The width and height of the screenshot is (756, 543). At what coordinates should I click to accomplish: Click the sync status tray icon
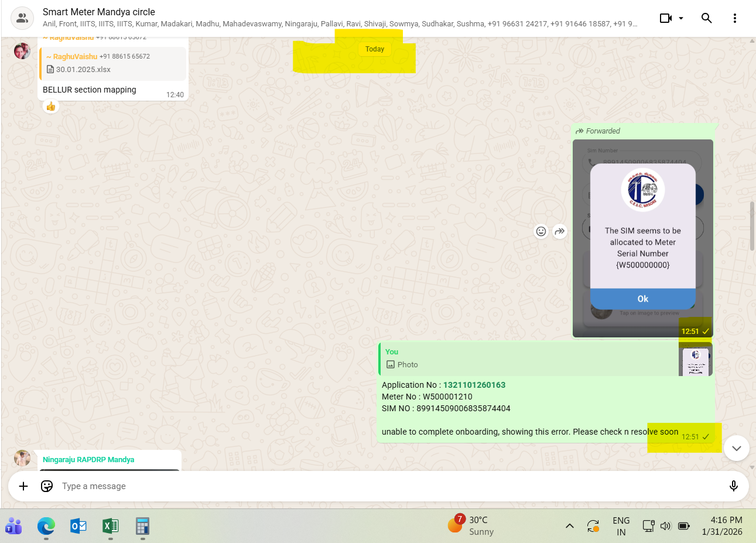click(593, 526)
